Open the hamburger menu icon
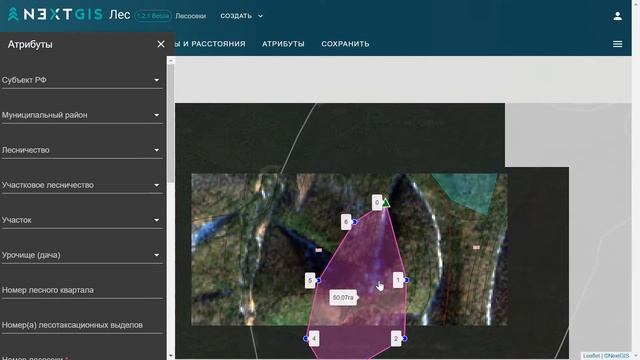This screenshot has width=640, height=360. tap(617, 44)
